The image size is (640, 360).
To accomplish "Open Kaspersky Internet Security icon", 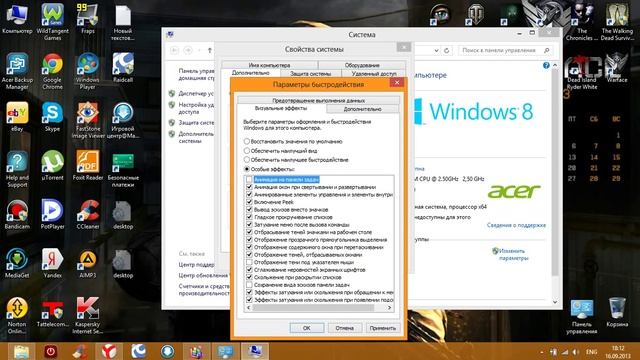I will (x=87, y=316).
